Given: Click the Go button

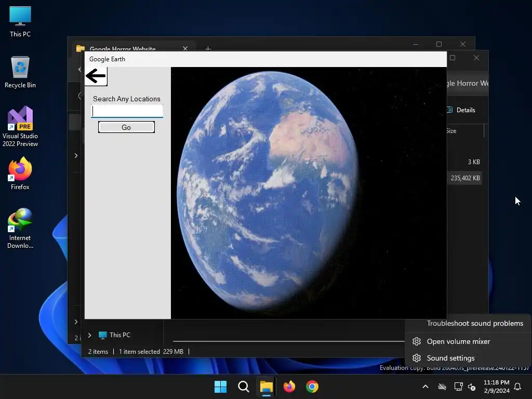Looking at the screenshot, I should point(126,127).
